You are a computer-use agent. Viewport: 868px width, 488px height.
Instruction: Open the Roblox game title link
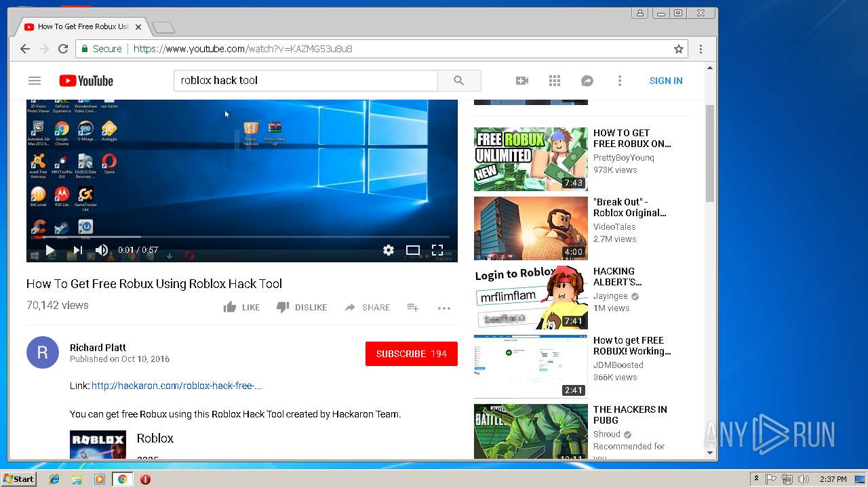coord(155,439)
